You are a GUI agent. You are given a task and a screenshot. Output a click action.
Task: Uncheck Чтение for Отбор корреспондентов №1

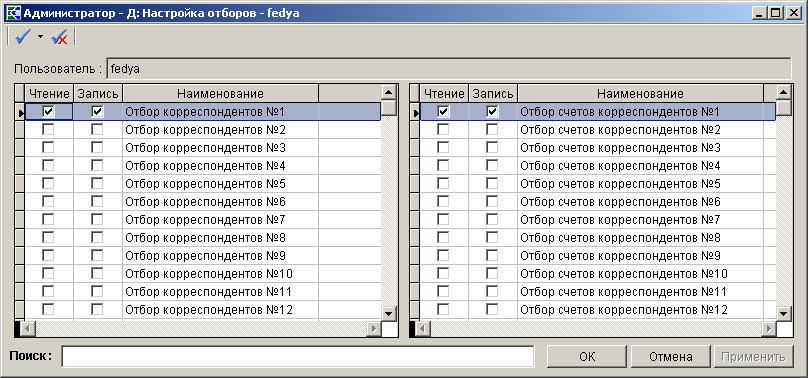tap(49, 112)
